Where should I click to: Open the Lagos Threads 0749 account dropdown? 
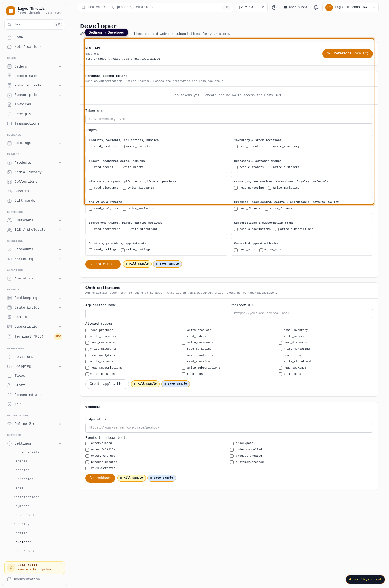coord(350,8)
